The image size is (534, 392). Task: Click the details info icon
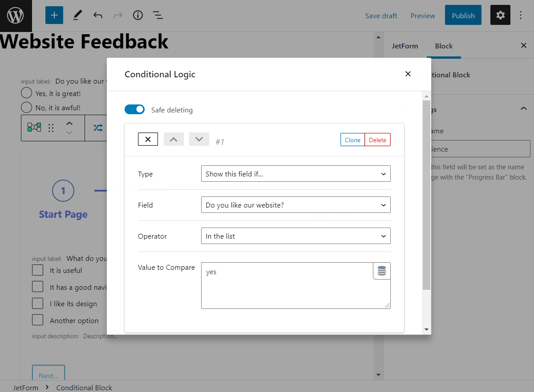click(x=138, y=15)
